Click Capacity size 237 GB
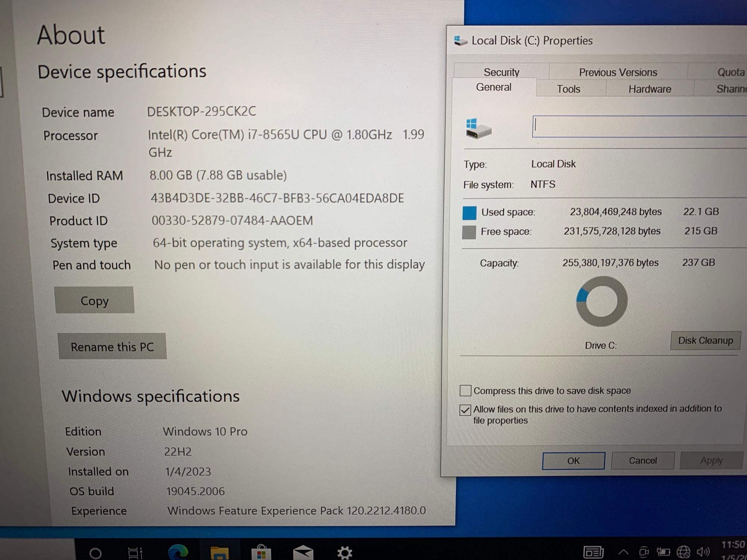This screenshot has width=747, height=560. click(x=698, y=262)
